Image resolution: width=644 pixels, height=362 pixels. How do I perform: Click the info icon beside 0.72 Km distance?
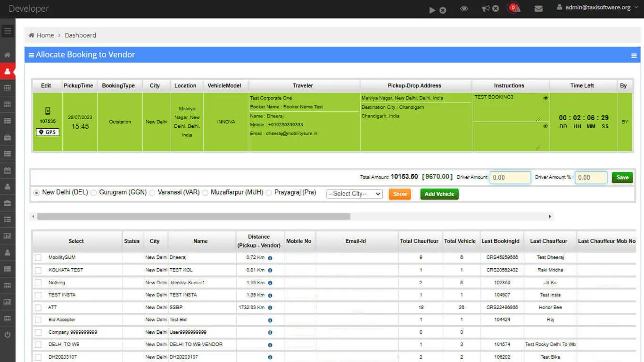[x=270, y=258]
